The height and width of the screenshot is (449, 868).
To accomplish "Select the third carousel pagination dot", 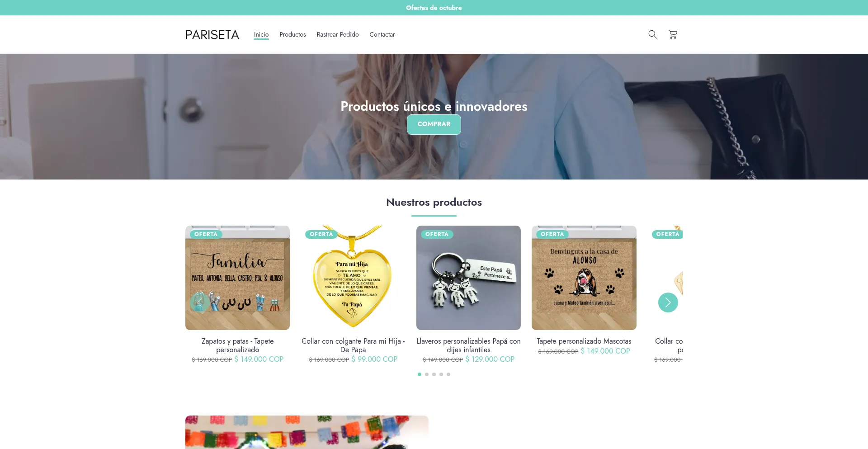I will [x=434, y=374].
